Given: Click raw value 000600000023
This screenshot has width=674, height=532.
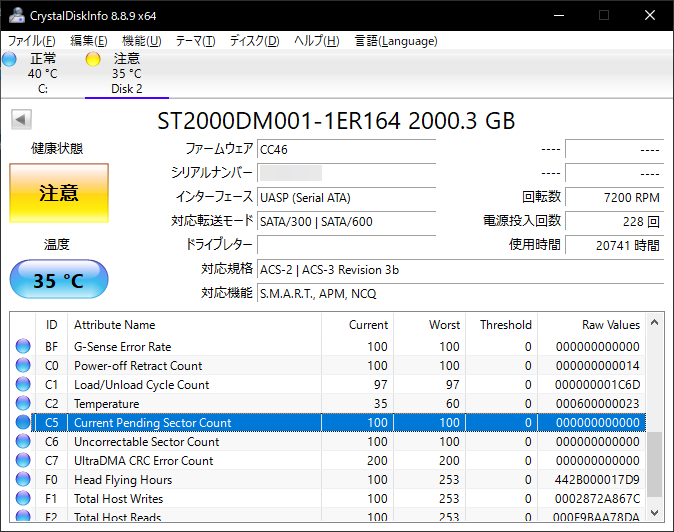Looking at the screenshot, I should tap(597, 404).
